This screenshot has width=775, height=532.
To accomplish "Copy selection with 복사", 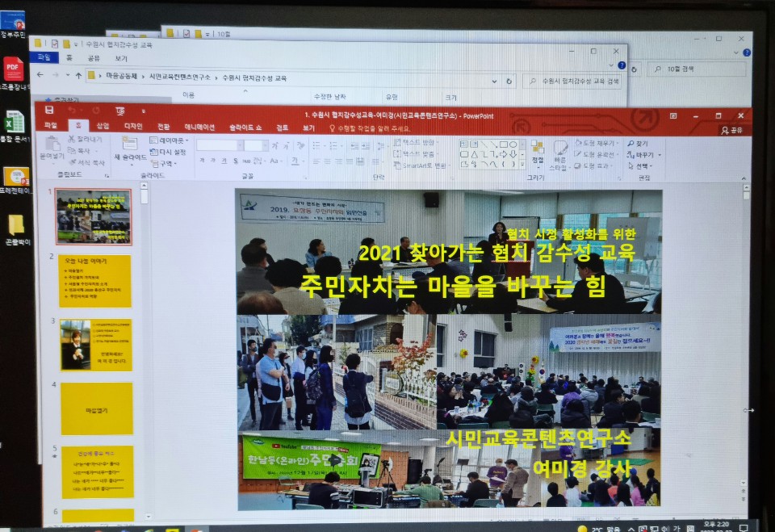I will pyautogui.click(x=79, y=150).
